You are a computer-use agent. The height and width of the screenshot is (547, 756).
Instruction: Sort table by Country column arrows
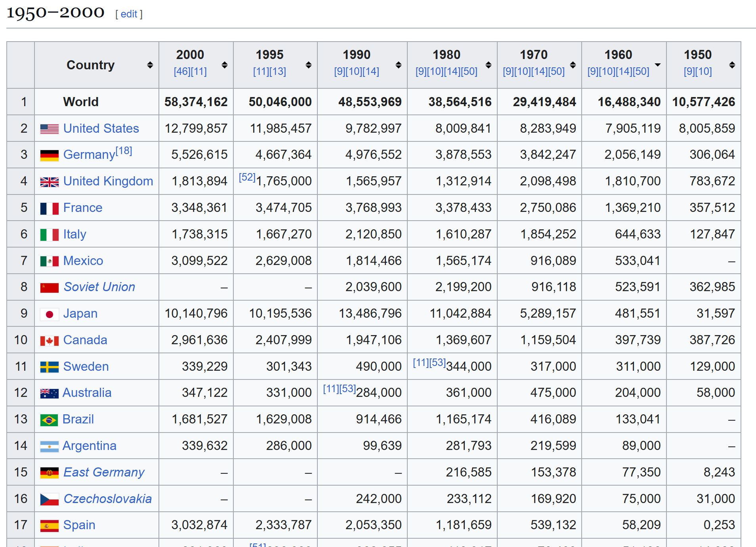coord(150,65)
